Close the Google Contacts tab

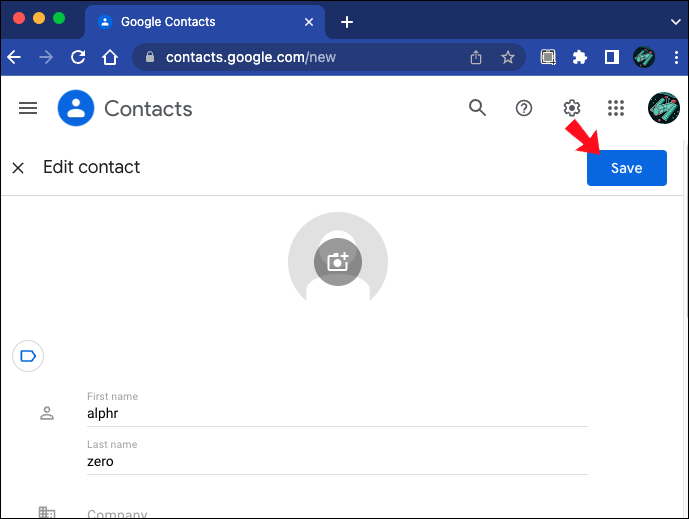(x=309, y=22)
